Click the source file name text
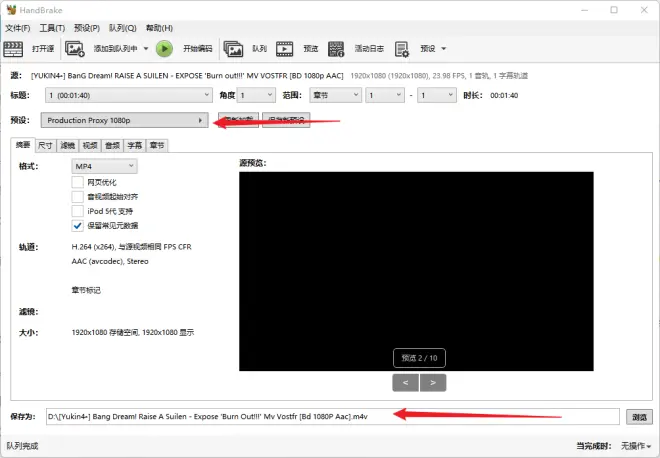660x458 pixels. (187, 76)
